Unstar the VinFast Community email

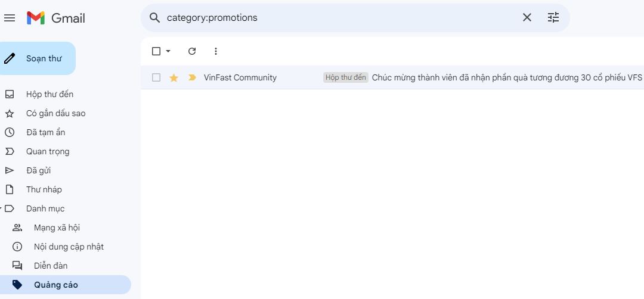coord(174,77)
